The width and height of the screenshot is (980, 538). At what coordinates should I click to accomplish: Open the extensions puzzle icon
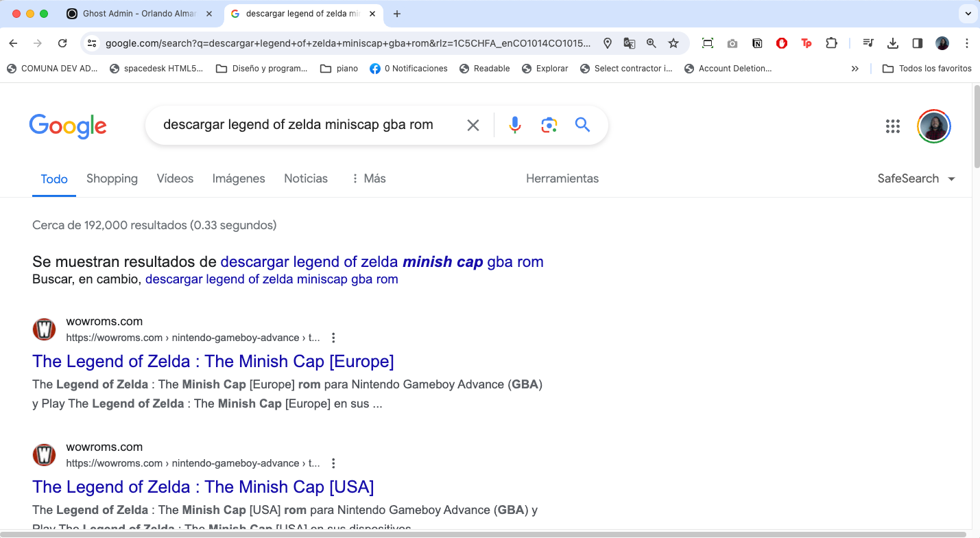pyautogui.click(x=831, y=43)
